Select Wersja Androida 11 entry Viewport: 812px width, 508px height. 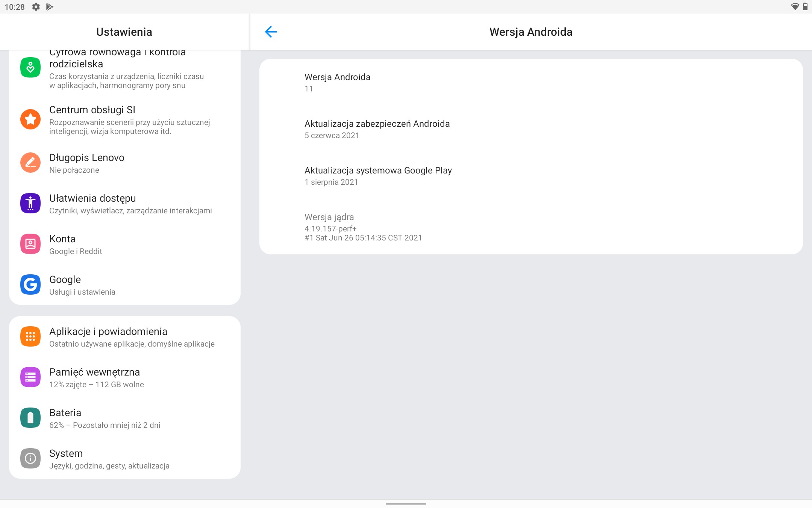tap(531, 82)
